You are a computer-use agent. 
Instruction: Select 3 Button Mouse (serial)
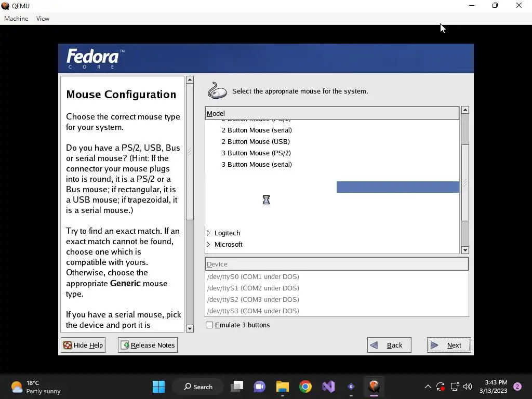coord(257,165)
